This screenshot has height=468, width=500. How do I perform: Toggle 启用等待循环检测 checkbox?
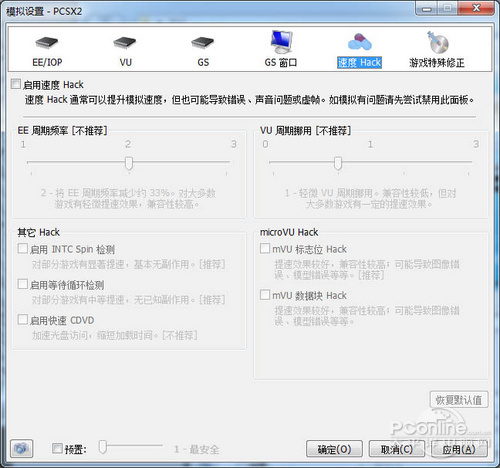(x=23, y=284)
